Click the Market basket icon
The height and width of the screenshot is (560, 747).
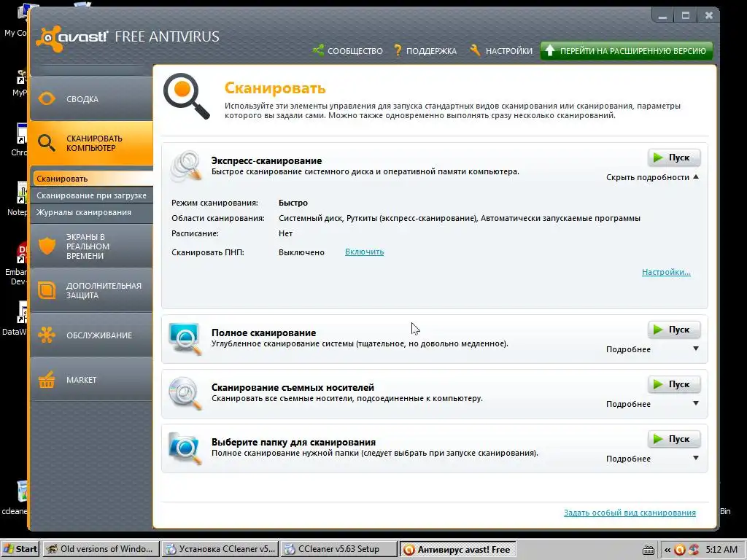click(47, 379)
